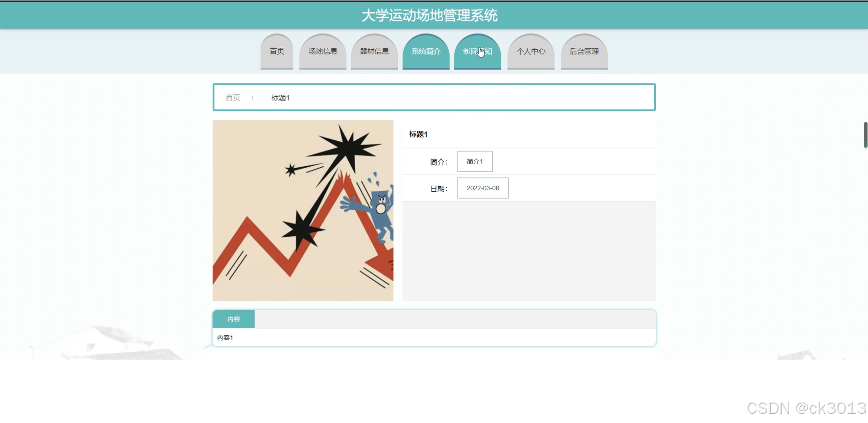Click the 日期: field label

pyautogui.click(x=439, y=188)
